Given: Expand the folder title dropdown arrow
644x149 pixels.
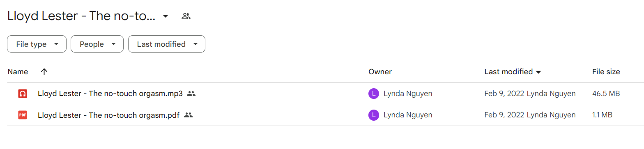Looking at the screenshot, I should (x=165, y=16).
